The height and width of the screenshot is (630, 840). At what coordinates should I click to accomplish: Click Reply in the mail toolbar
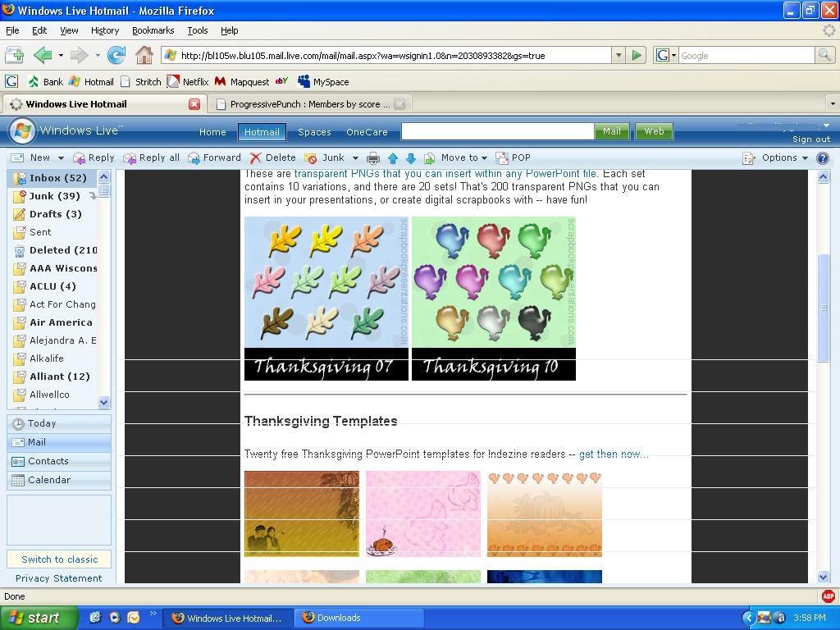94,157
